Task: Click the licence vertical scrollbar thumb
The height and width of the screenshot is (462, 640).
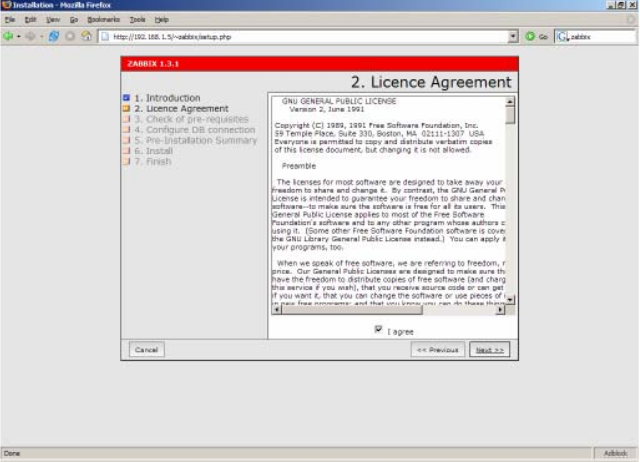Action: click(510, 115)
